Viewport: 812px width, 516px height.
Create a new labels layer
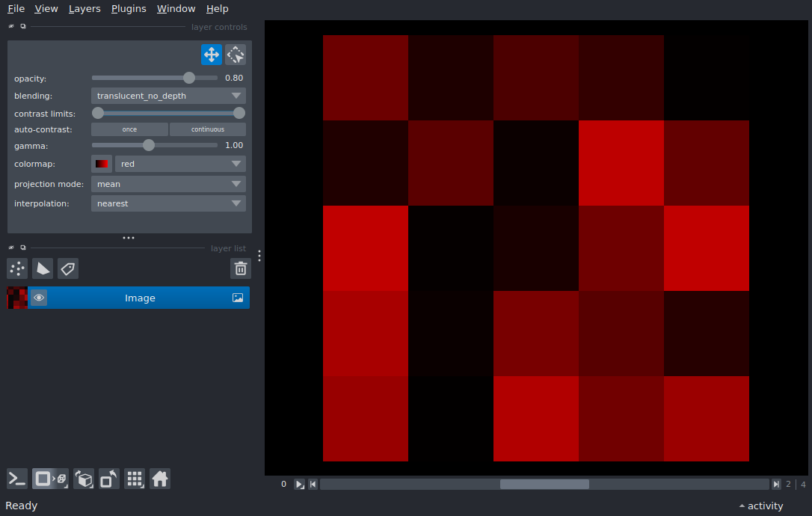point(68,268)
